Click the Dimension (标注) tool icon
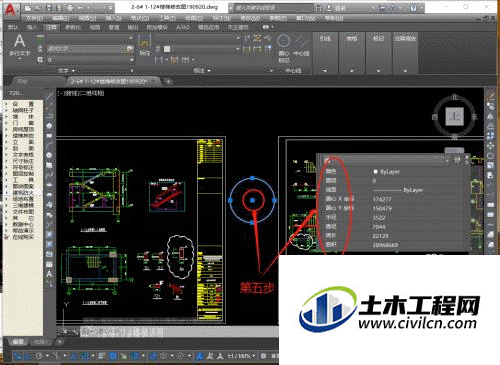500x365 pixels. click(x=144, y=44)
